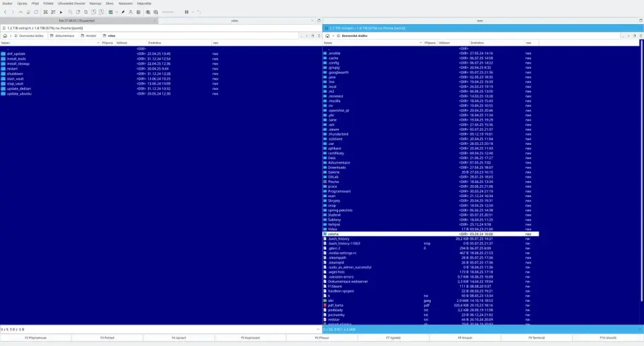Select the .googleearth folder in right panel

[338, 72]
